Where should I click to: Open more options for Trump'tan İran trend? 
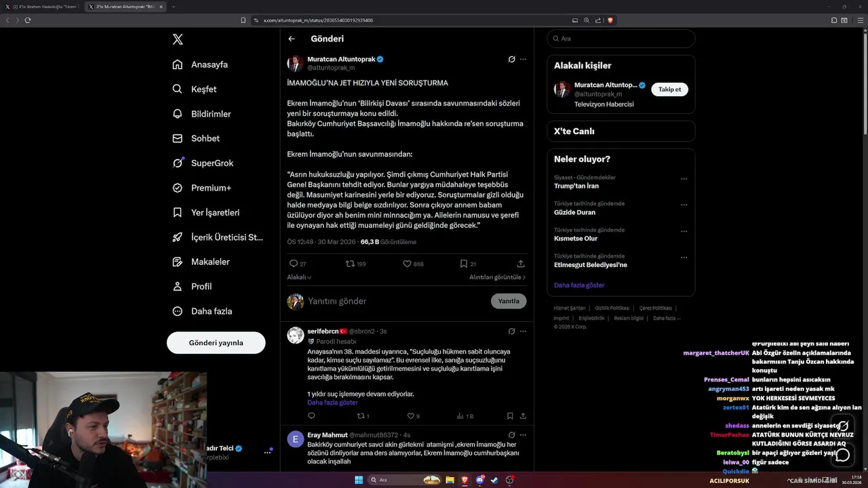click(x=684, y=179)
